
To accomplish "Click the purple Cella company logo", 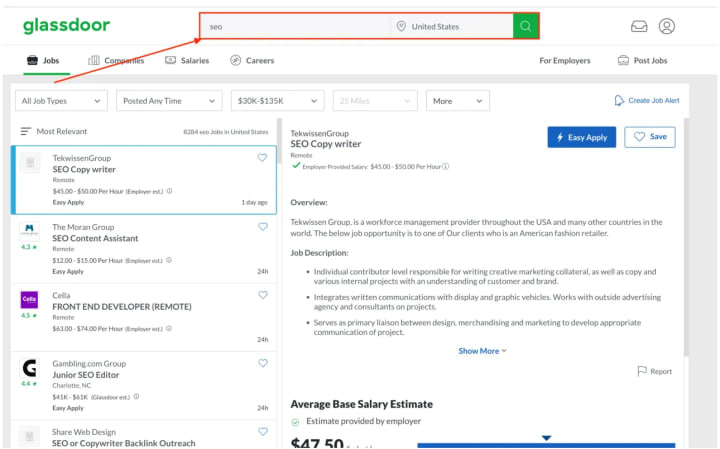I will (29, 299).
